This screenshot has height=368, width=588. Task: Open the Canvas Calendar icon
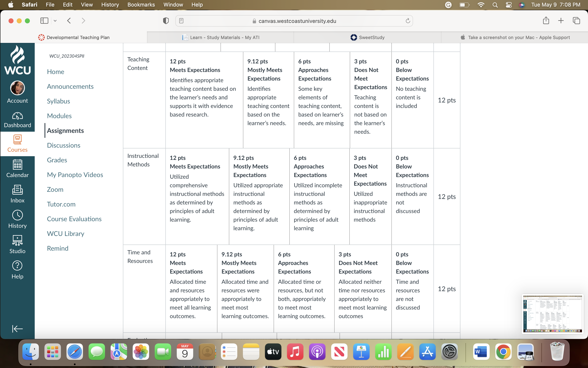click(x=17, y=165)
